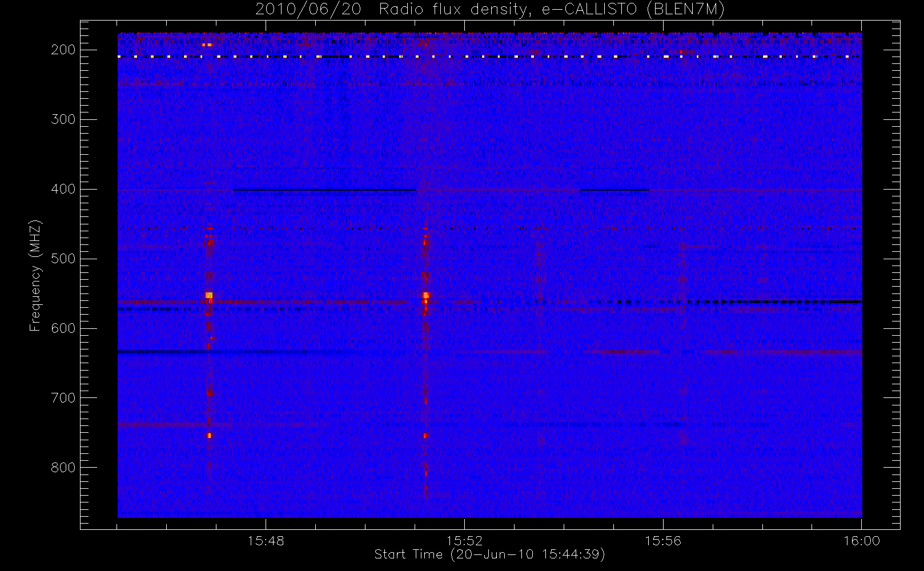
Task: Click the 'Start Time (20-Jun-10 15:44:39)' axis label
Action: [x=489, y=554]
